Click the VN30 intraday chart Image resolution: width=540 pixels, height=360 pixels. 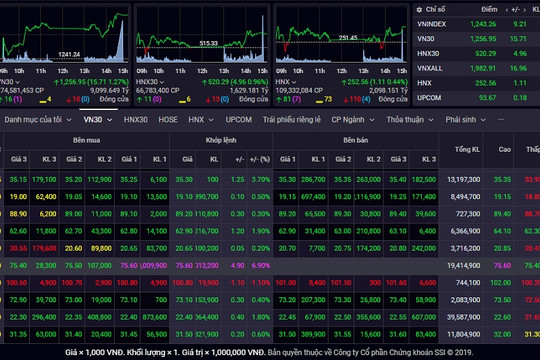pyautogui.click(x=64, y=35)
